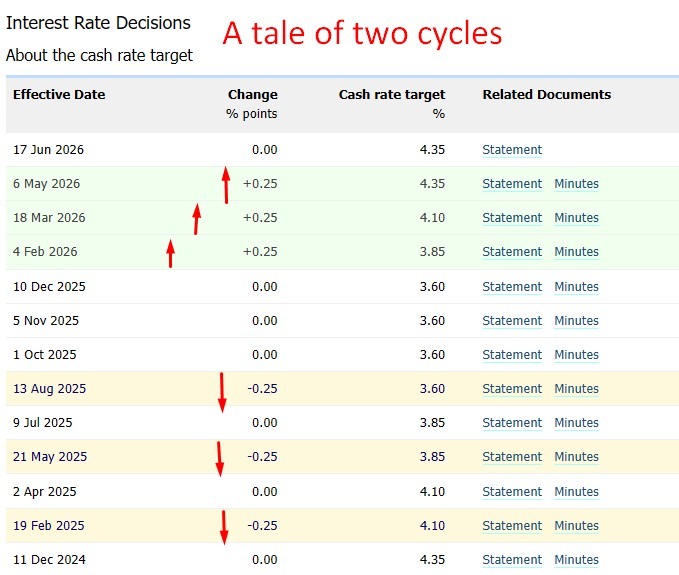Open the Minutes for 4 Feb 2026
Image resolution: width=679 pixels, height=575 pixels.
click(576, 252)
